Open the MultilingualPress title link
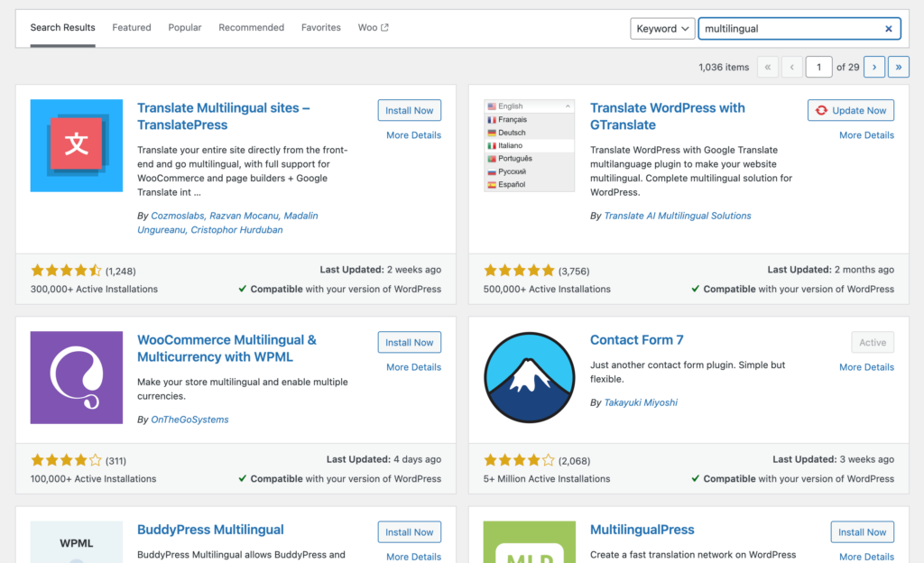The width and height of the screenshot is (924, 563). coord(642,530)
